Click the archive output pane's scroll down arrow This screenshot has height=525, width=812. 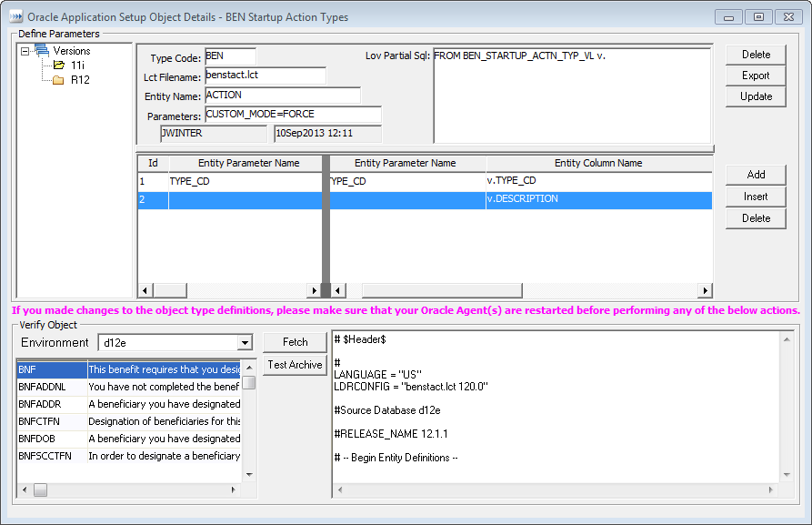[x=787, y=475]
